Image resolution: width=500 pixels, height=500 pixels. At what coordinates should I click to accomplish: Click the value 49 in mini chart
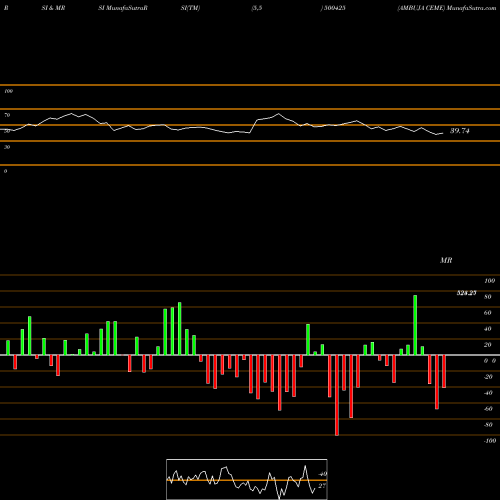pyautogui.click(x=323, y=474)
